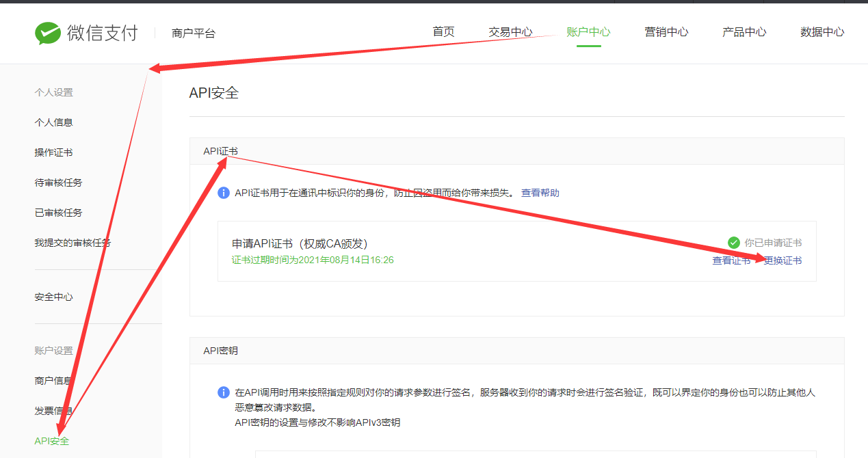Select 已审核任务 in the sidebar

(58, 213)
